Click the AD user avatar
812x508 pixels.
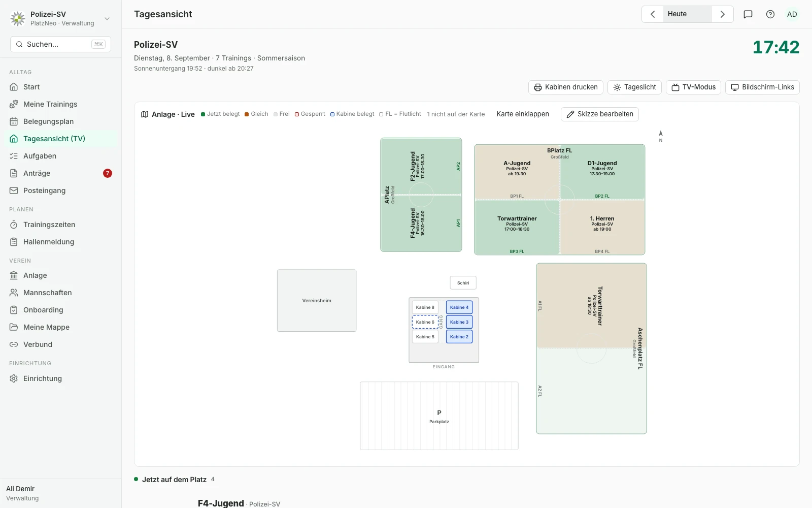click(x=792, y=14)
